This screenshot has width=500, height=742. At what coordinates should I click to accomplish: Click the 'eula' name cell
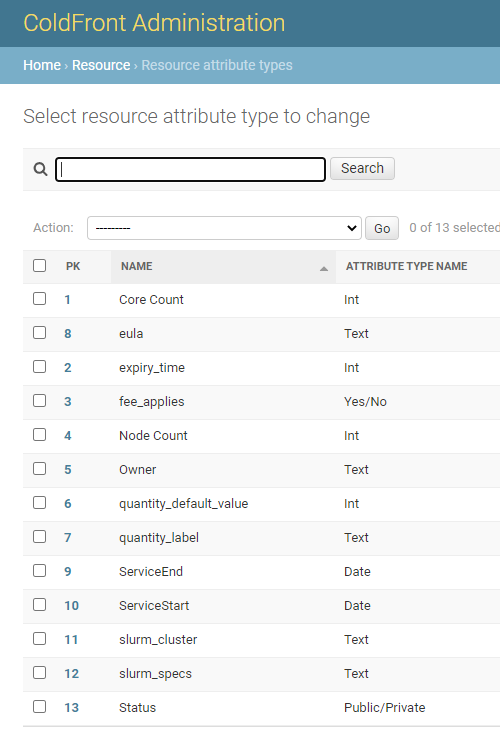click(x=131, y=334)
